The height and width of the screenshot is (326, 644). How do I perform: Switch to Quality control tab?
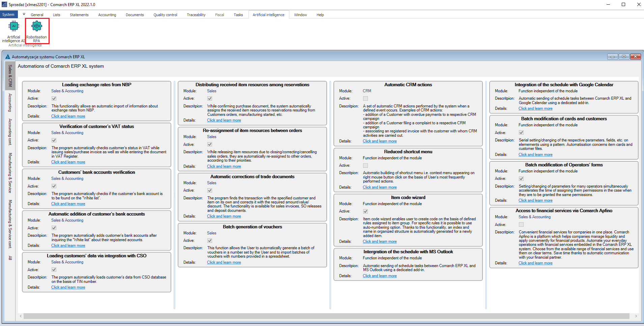pos(165,15)
